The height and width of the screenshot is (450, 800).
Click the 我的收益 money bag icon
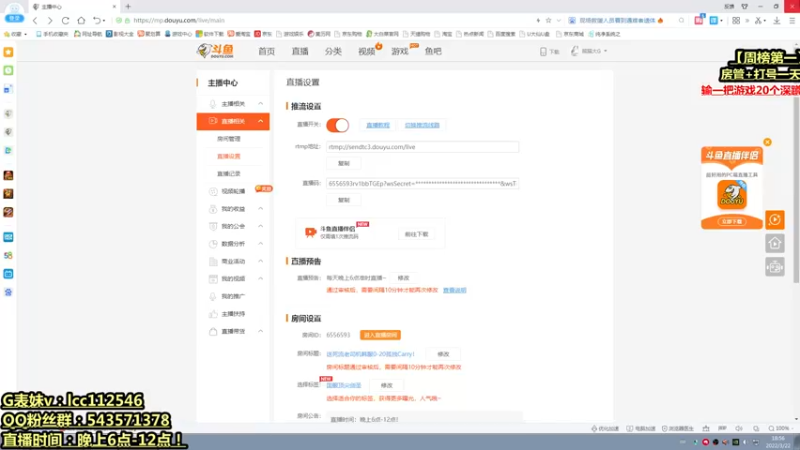point(213,209)
